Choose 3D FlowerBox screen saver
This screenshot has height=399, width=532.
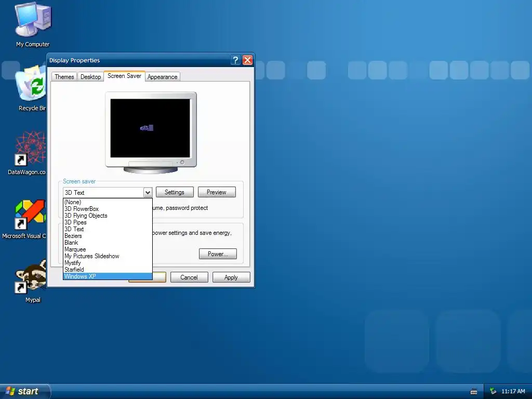[108, 209]
